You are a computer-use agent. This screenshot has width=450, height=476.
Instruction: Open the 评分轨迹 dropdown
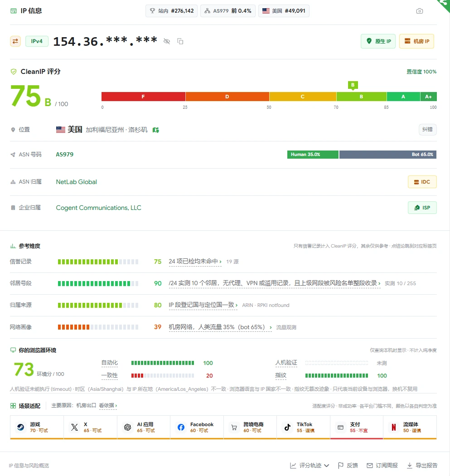pyautogui.click(x=310, y=466)
